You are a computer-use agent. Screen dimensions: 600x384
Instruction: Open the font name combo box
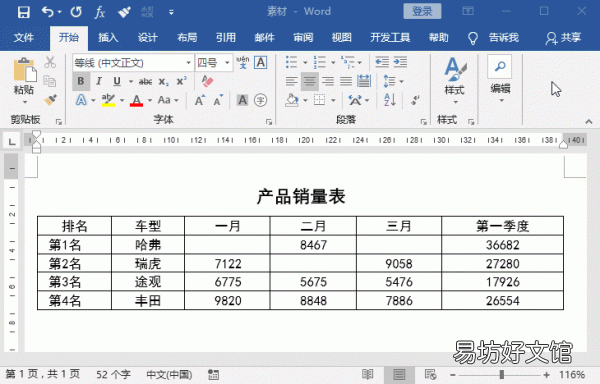[133, 62]
